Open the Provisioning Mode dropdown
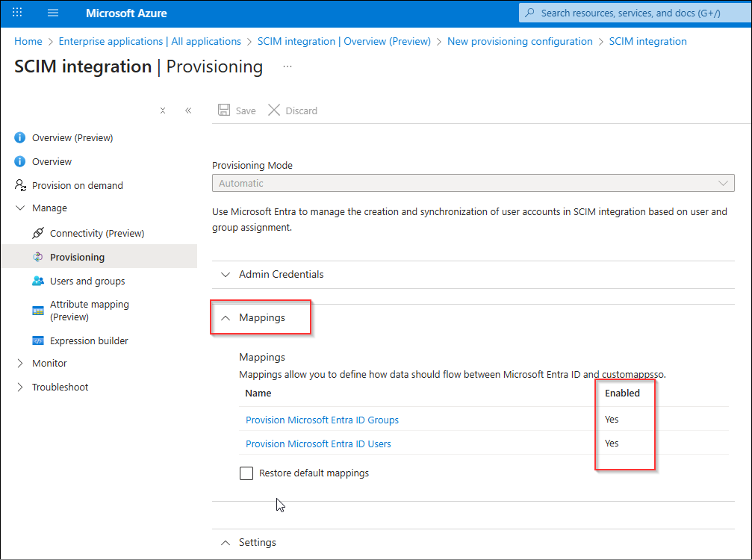The width and height of the screenshot is (752, 560). pos(473,183)
